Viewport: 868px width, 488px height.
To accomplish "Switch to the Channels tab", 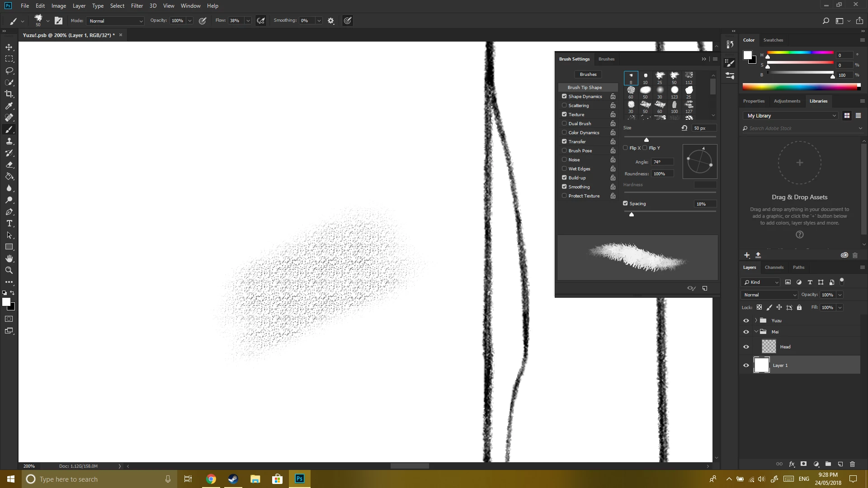I will [x=774, y=267].
